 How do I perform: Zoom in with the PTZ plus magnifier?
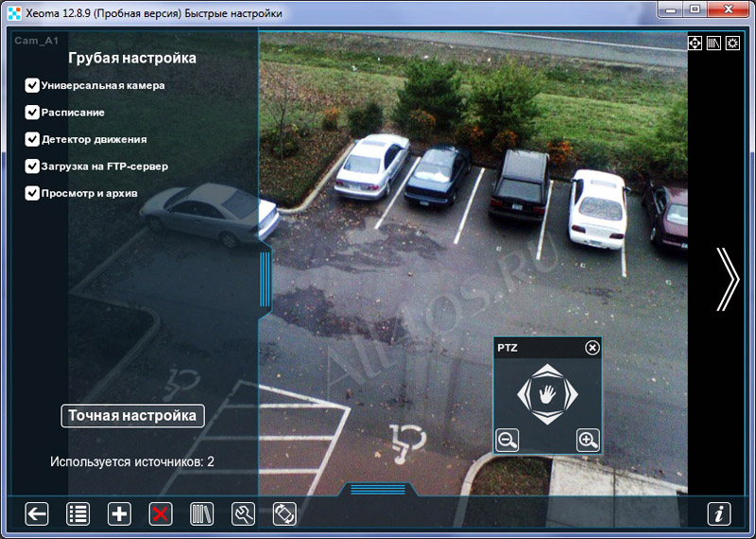coord(588,440)
